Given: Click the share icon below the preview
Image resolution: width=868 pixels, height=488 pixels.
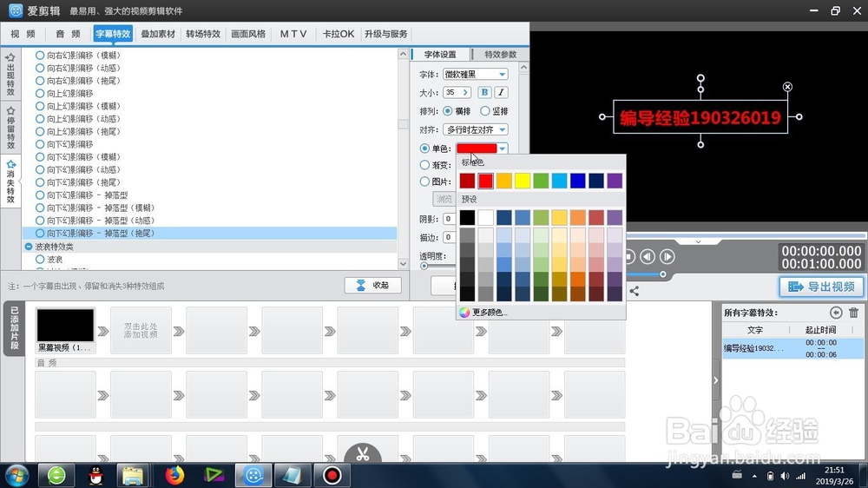Looking at the screenshot, I should [x=635, y=291].
